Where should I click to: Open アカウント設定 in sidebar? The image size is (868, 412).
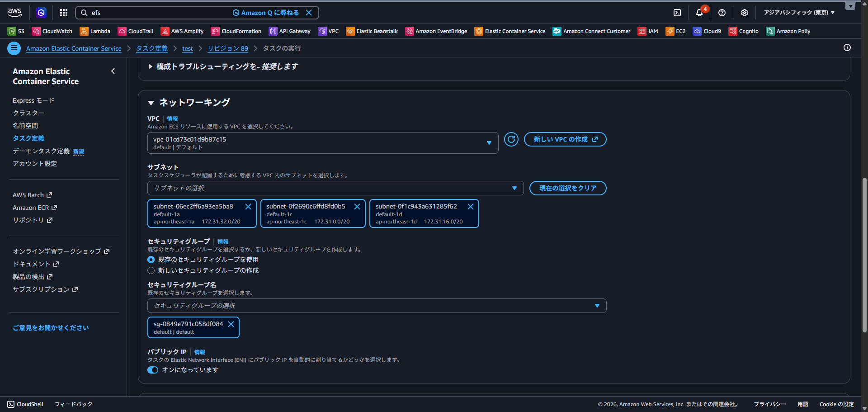(x=35, y=164)
